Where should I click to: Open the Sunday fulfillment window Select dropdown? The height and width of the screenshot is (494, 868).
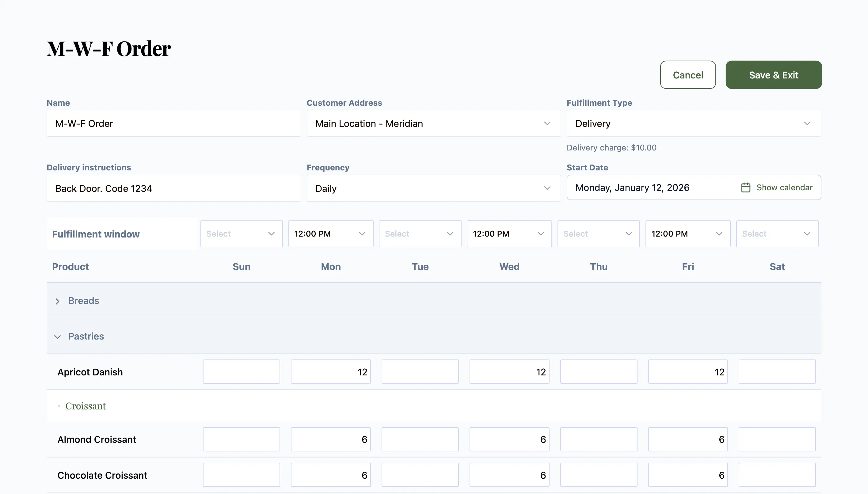coord(241,234)
